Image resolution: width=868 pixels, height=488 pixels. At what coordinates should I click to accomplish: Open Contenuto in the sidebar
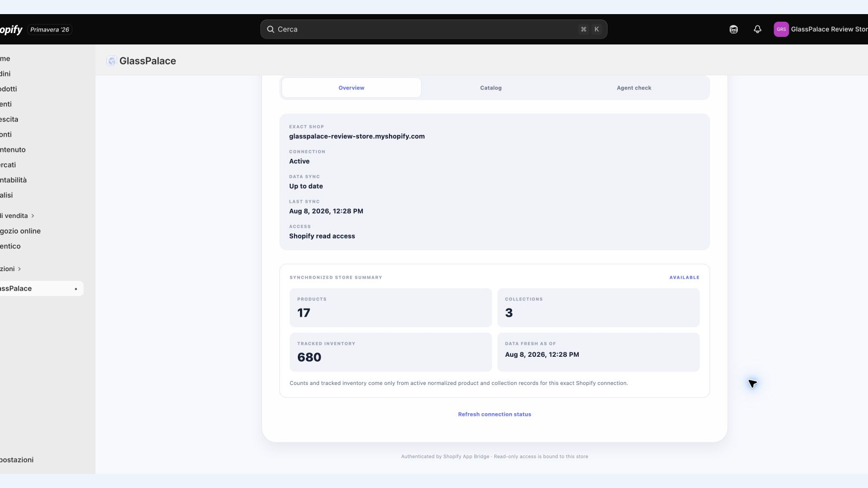41,150
